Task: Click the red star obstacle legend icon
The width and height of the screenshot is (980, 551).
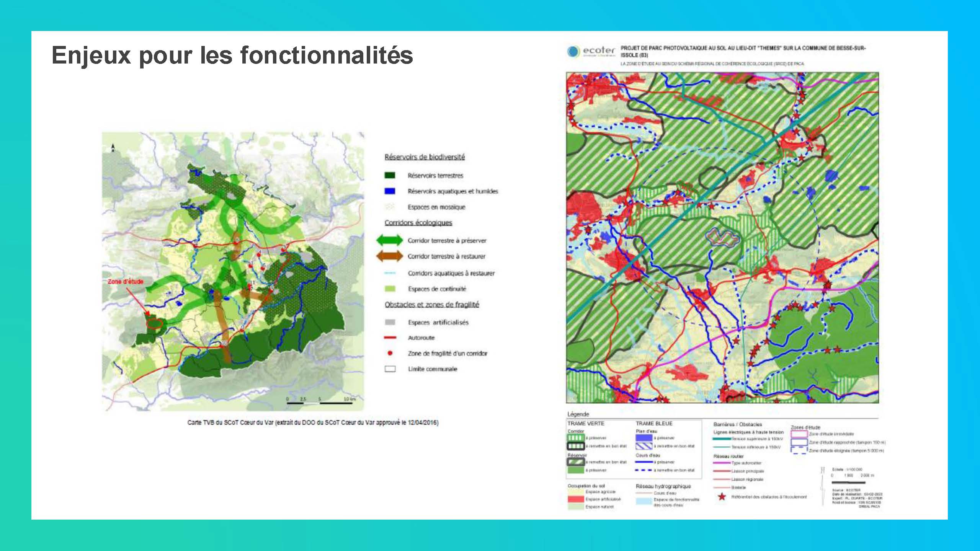Action: (x=722, y=497)
